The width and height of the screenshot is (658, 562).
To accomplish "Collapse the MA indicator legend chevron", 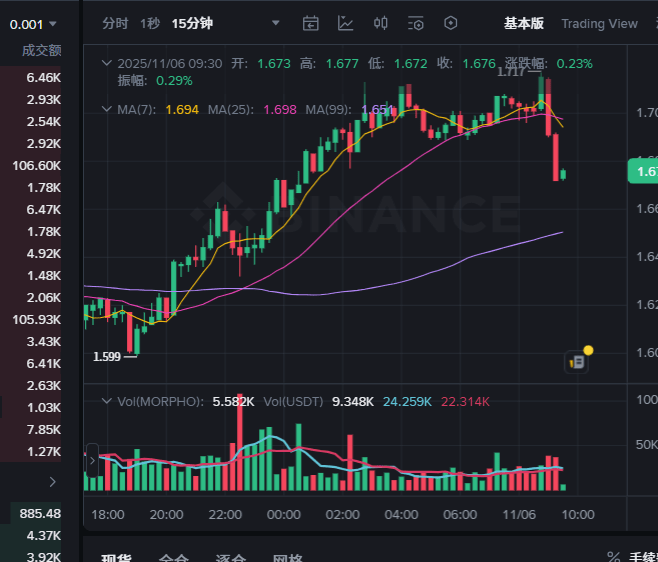I will (x=108, y=109).
